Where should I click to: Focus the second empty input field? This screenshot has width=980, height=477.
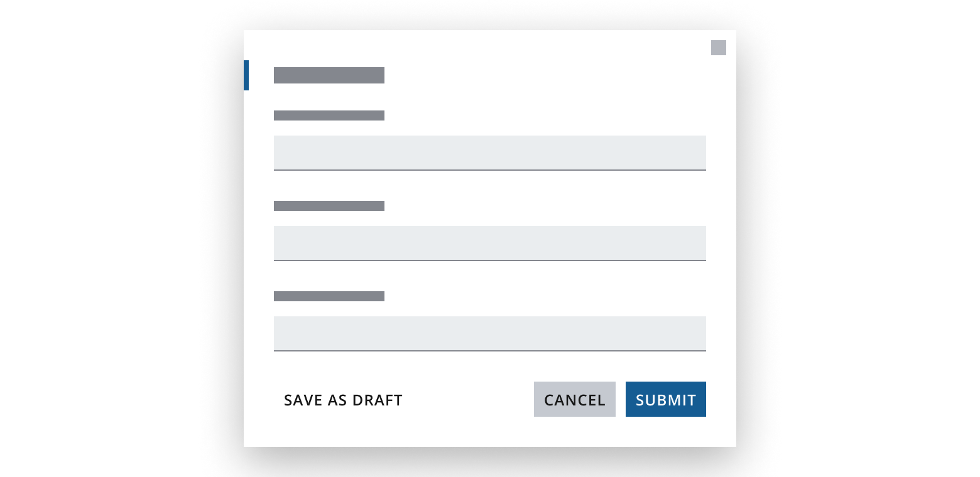(490, 243)
